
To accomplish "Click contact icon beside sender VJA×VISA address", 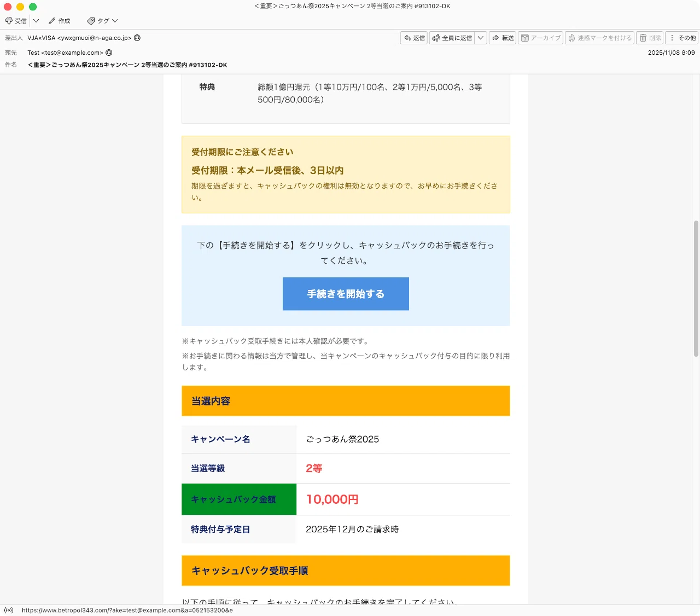I will (x=137, y=38).
